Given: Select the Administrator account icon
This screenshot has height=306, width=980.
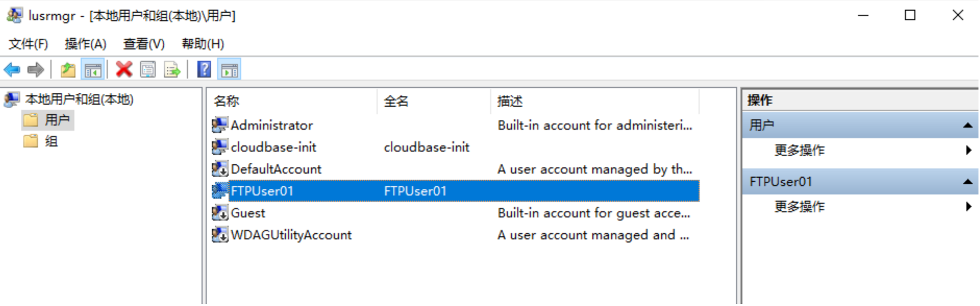Looking at the screenshot, I should click(219, 125).
